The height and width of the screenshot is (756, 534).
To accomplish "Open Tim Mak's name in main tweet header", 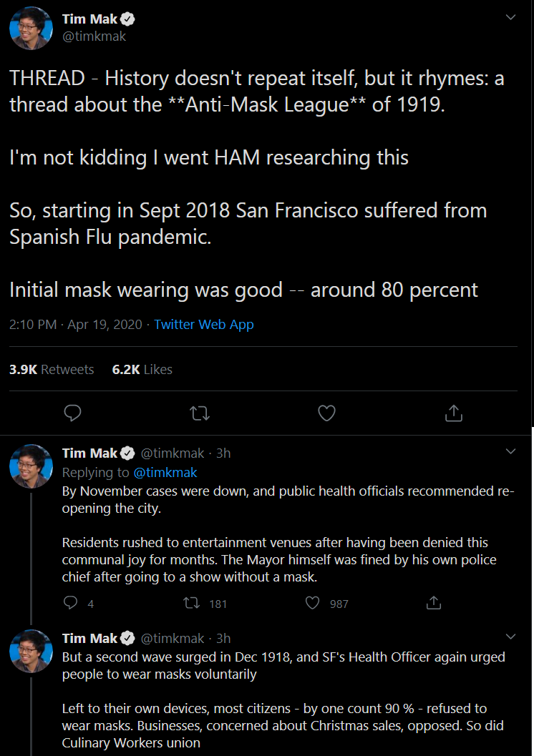I will coord(89,19).
